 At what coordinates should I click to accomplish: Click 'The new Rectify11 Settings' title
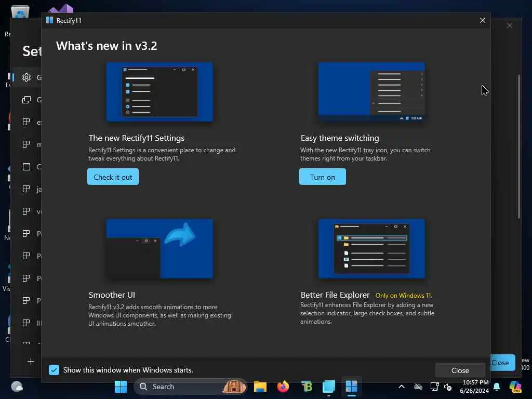[x=137, y=138]
